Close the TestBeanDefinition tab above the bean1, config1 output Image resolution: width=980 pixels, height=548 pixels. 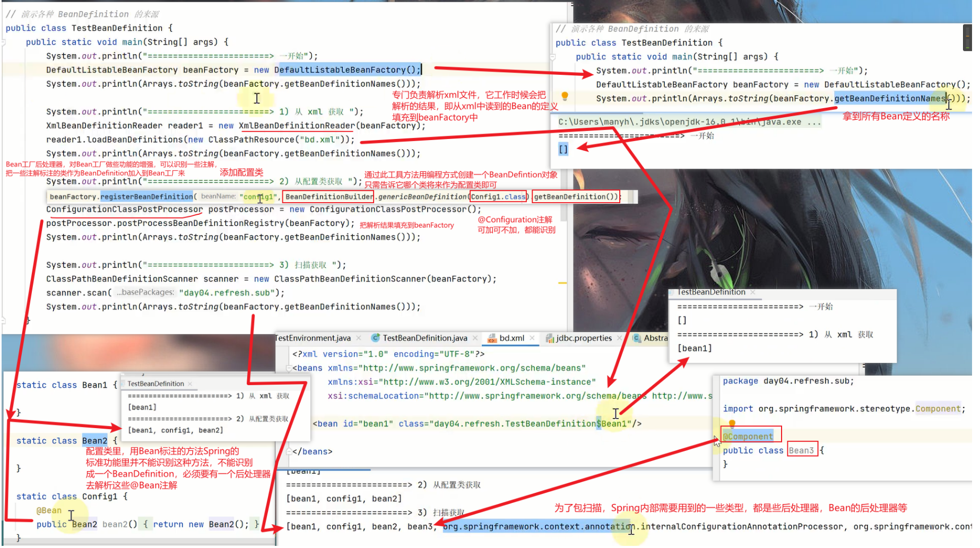pos(190,384)
